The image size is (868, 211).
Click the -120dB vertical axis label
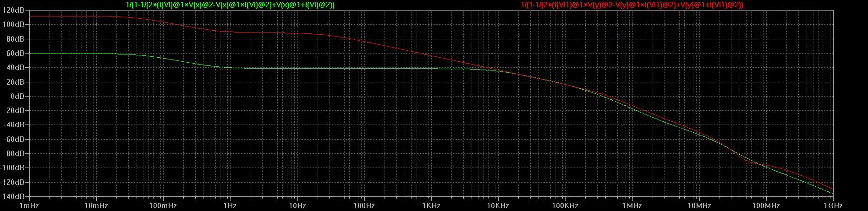[13, 182]
